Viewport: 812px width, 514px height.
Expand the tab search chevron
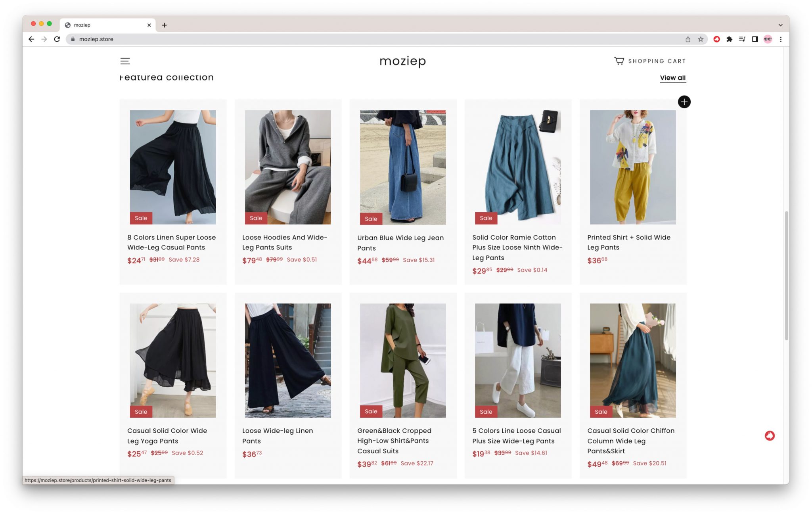coord(780,25)
